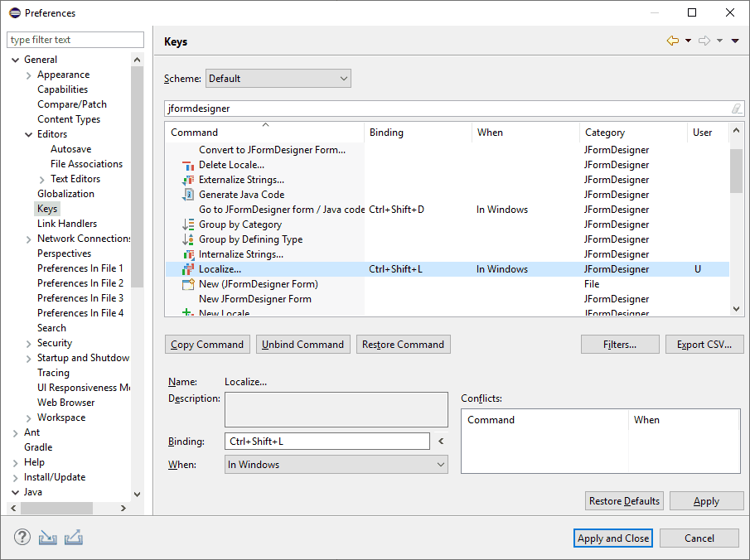Expand the Network Connections tree node
This screenshot has width=750, height=560.
click(29, 239)
